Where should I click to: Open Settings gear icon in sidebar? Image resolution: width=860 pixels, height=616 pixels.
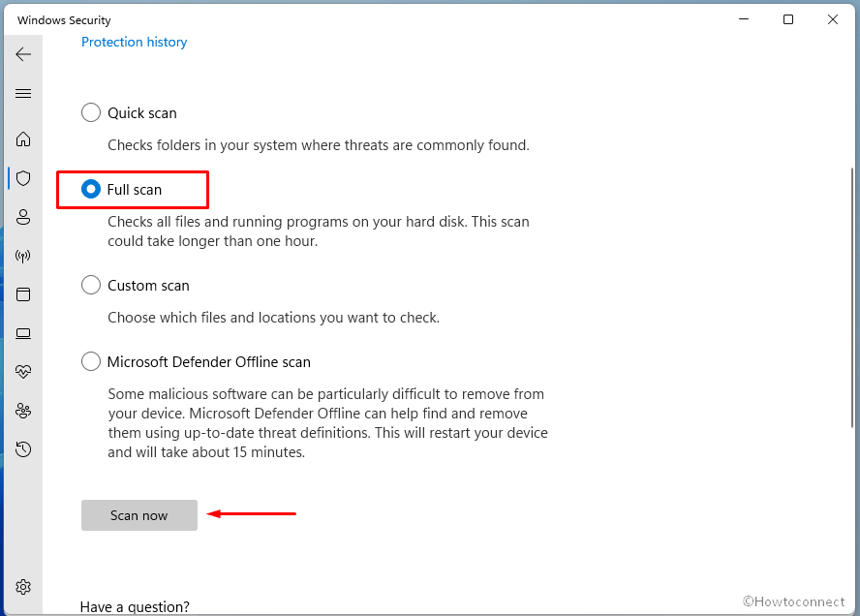23,587
